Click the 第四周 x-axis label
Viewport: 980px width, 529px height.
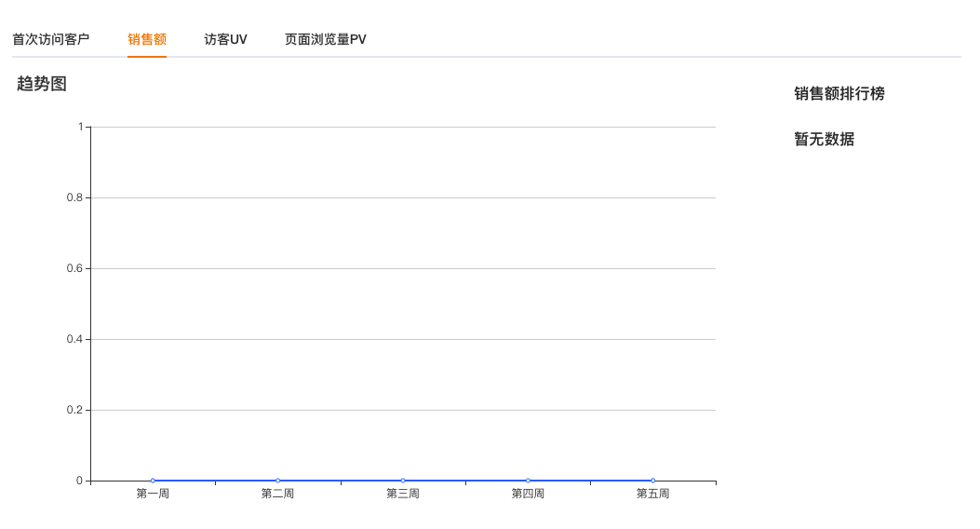click(528, 494)
